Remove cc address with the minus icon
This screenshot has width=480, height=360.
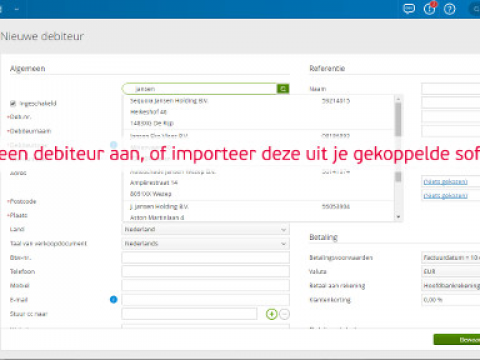[x=284, y=314]
